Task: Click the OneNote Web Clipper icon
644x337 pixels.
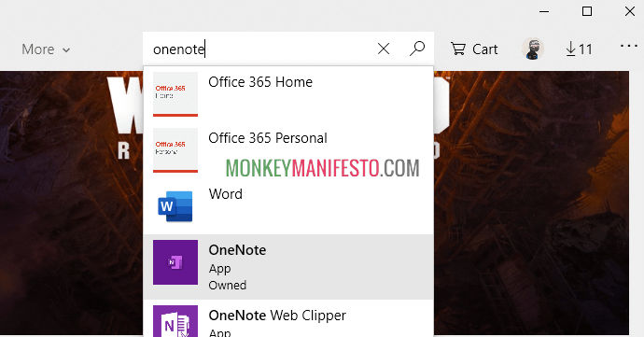Action: 175,321
